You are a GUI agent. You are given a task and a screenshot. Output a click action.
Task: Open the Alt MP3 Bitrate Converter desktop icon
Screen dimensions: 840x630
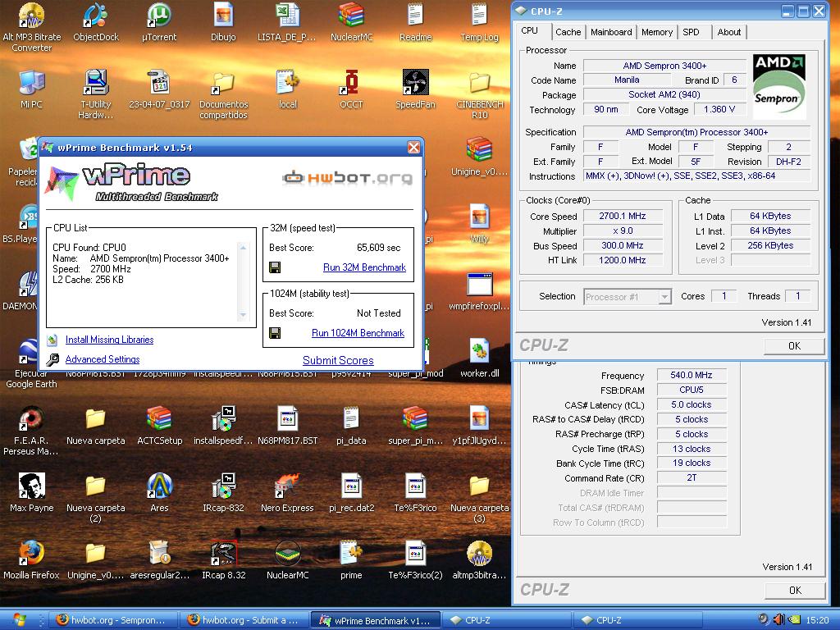[x=32, y=15]
